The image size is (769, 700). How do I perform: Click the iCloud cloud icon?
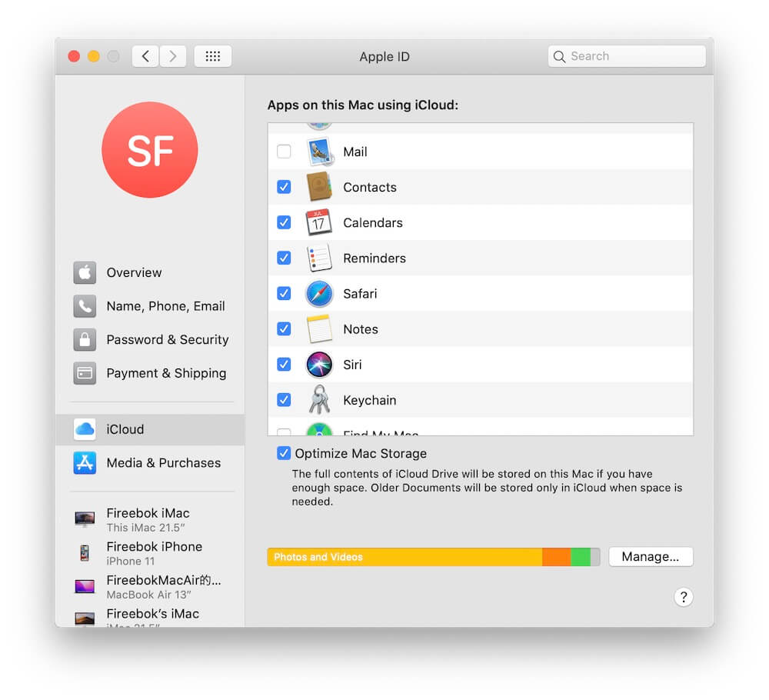pyautogui.click(x=85, y=429)
